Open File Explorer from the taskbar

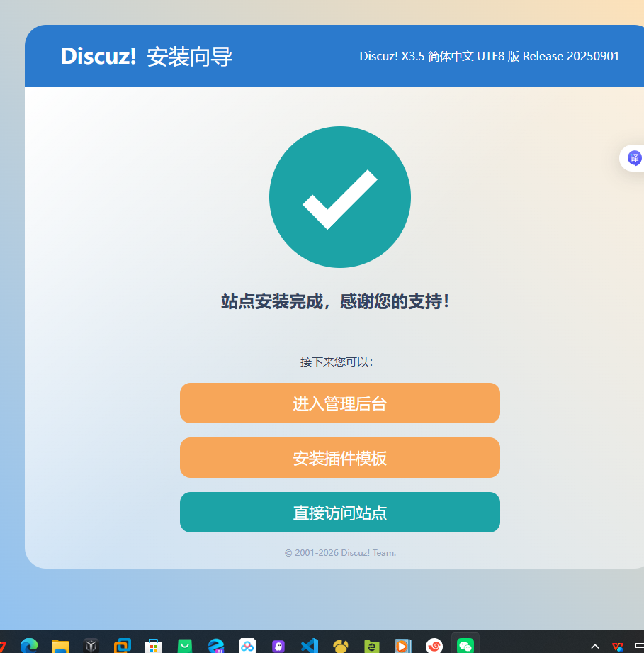(x=60, y=646)
